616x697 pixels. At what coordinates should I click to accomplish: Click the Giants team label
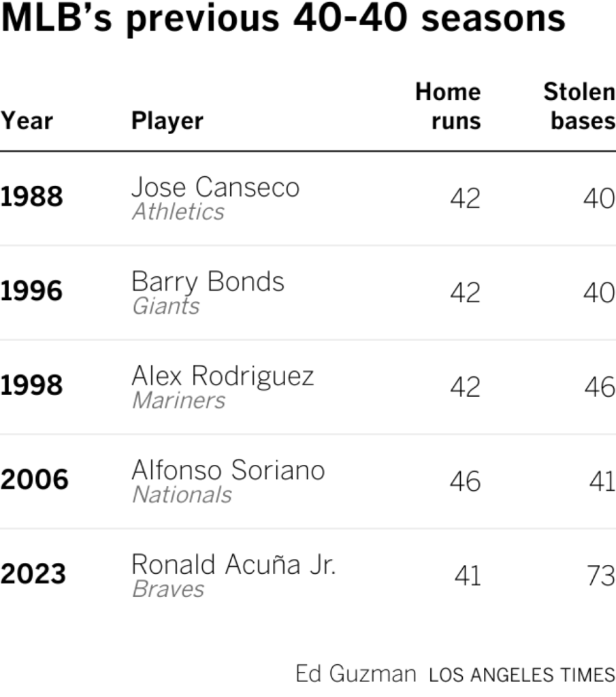(x=166, y=306)
